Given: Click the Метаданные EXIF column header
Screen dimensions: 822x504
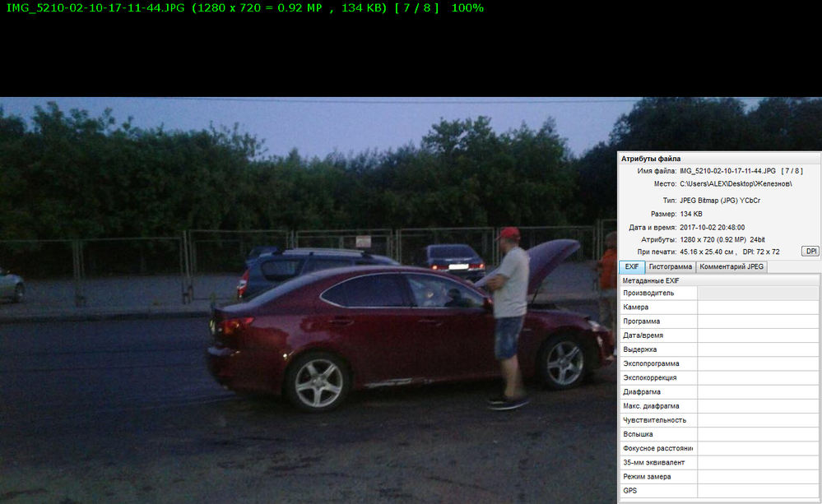Looking at the screenshot, I should tap(652, 280).
